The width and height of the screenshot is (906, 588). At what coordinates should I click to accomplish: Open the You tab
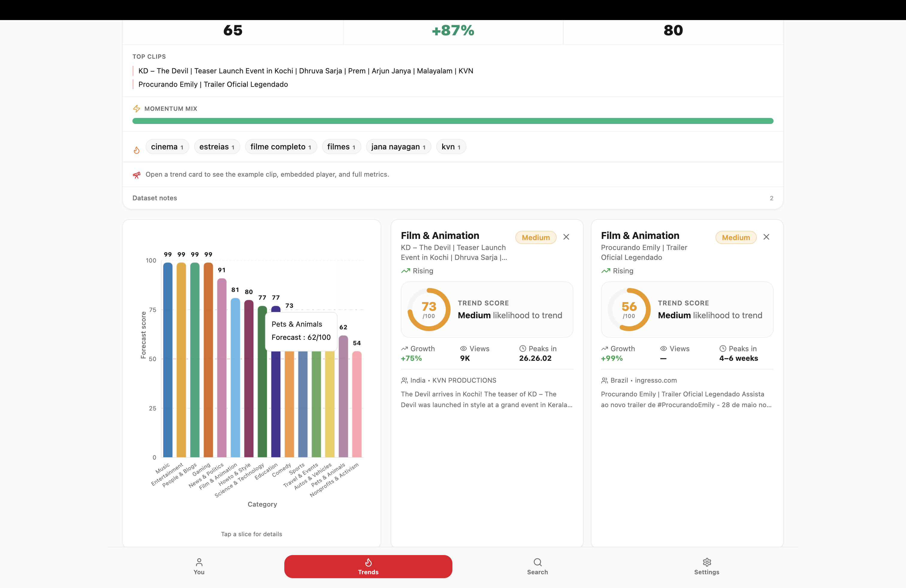199,566
